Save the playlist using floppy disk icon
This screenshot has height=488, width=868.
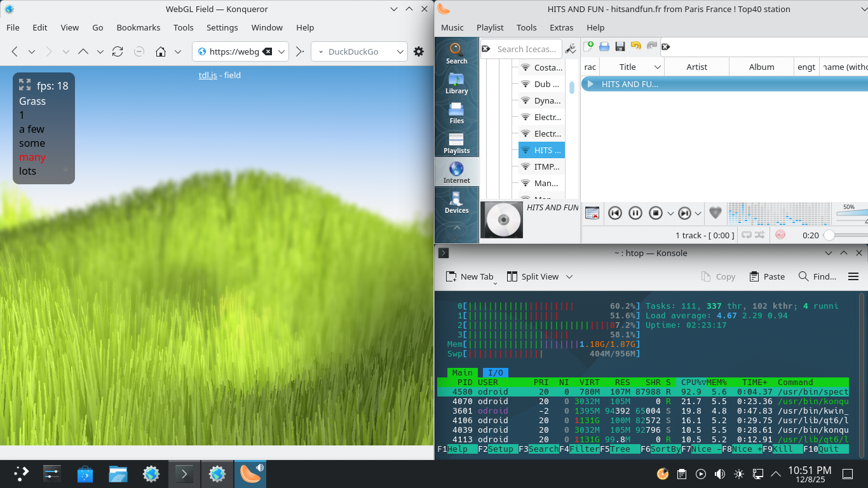coord(620,46)
